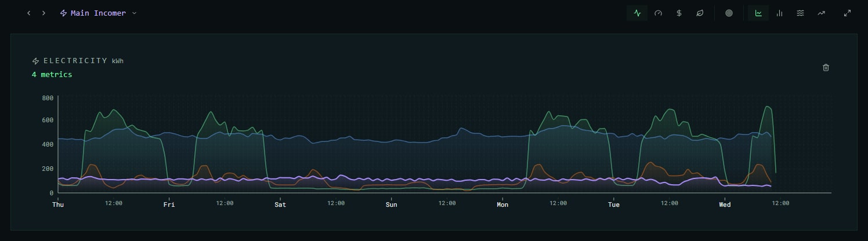
Task: Select the consumption pulse view icon
Action: 637,13
